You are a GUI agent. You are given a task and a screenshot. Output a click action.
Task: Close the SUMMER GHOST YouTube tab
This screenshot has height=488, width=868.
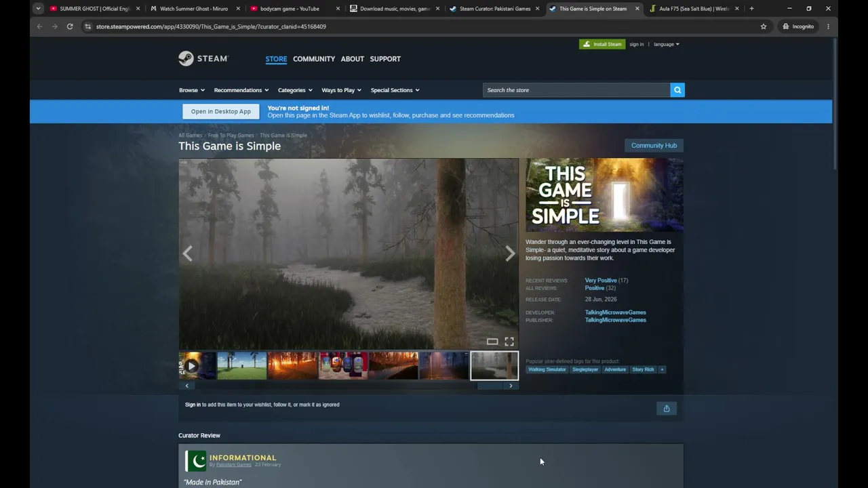(x=138, y=9)
